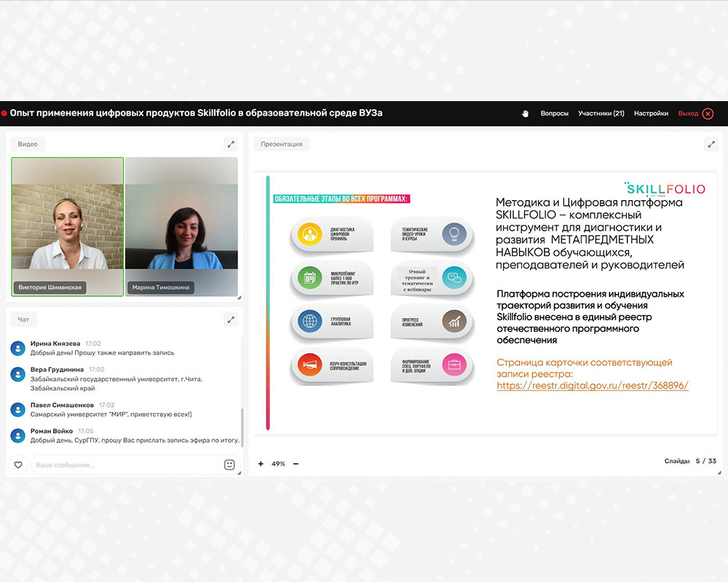
Task: Click the 49% zoom level value
Action: pyautogui.click(x=278, y=463)
